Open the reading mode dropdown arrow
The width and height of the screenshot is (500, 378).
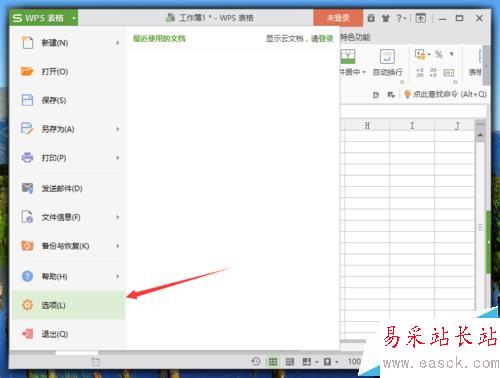[x=316, y=362]
